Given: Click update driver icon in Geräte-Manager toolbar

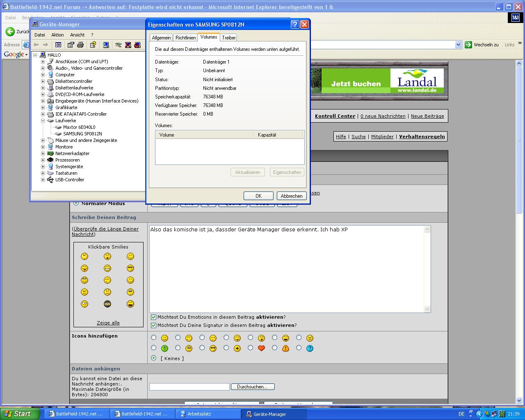Looking at the screenshot, I should click(119, 45).
